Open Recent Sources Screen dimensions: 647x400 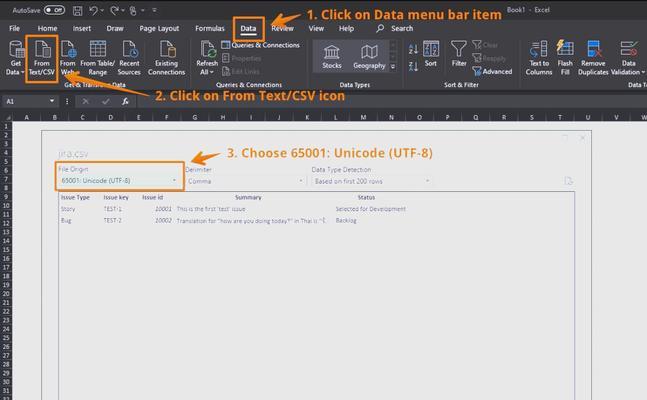129,58
